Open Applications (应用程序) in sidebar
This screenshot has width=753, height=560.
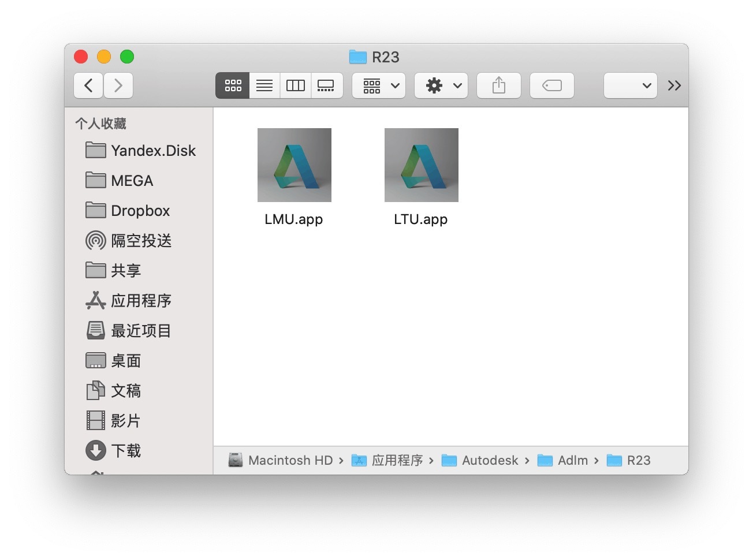click(140, 301)
